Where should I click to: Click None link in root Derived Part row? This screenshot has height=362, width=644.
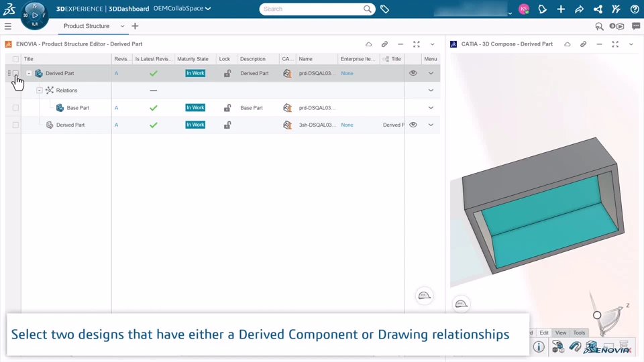coord(347,73)
